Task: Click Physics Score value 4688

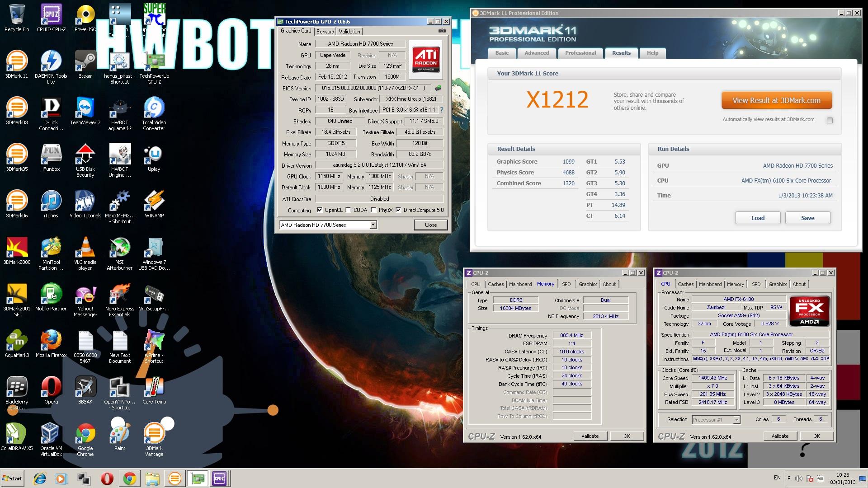Action: coord(568,173)
